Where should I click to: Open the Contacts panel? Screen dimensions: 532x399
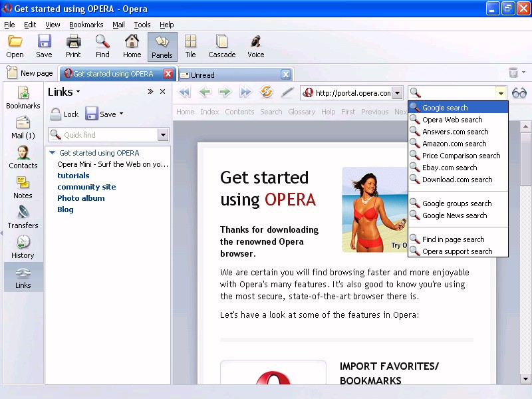23,158
